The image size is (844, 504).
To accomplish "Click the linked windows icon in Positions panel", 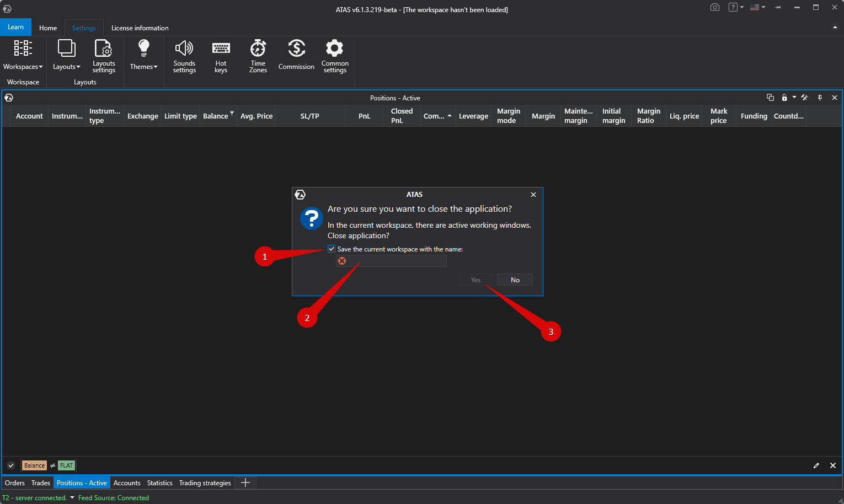I will [x=770, y=98].
